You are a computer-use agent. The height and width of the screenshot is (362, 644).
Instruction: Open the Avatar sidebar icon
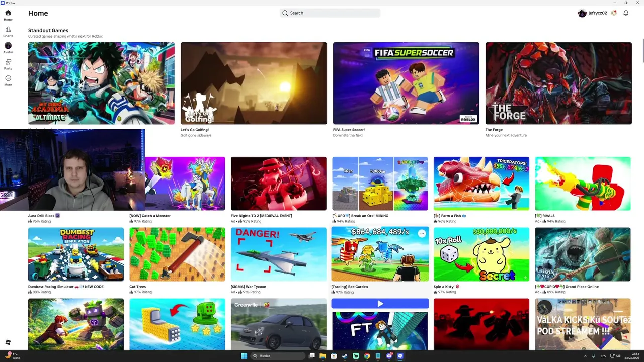8,48
